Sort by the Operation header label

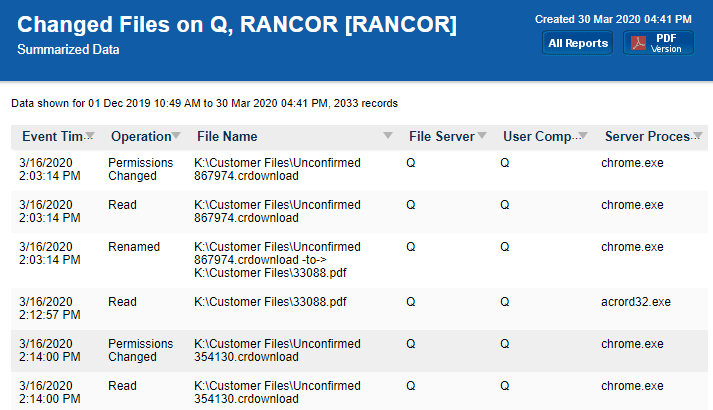click(x=140, y=137)
